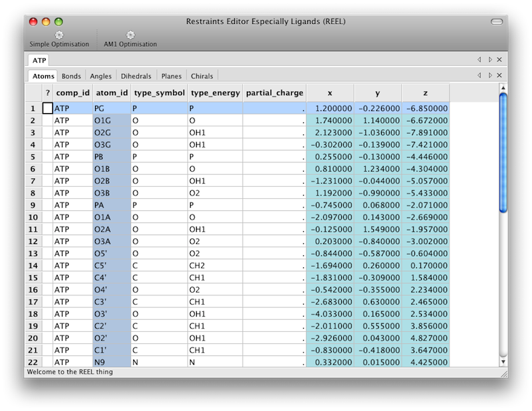Image resolution: width=532 pixels, height=411 pixels.
Task: Click the partial_charge column header
Action: 274,93
